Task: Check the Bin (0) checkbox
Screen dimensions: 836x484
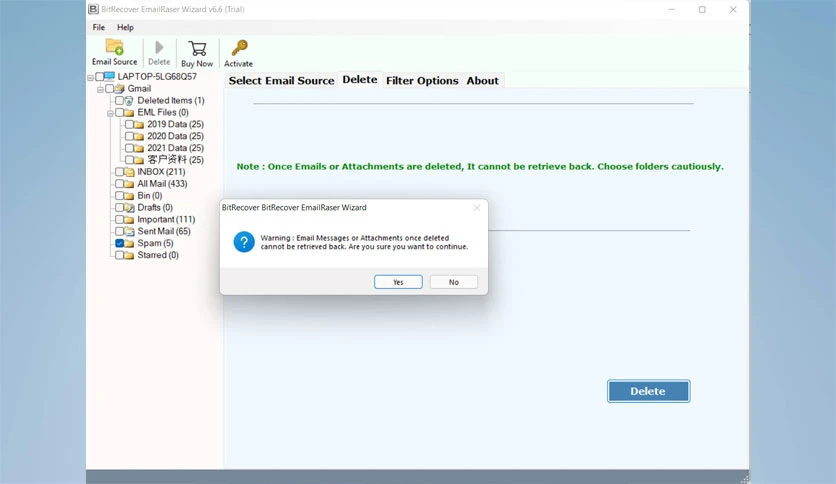Action: (119, 196)
